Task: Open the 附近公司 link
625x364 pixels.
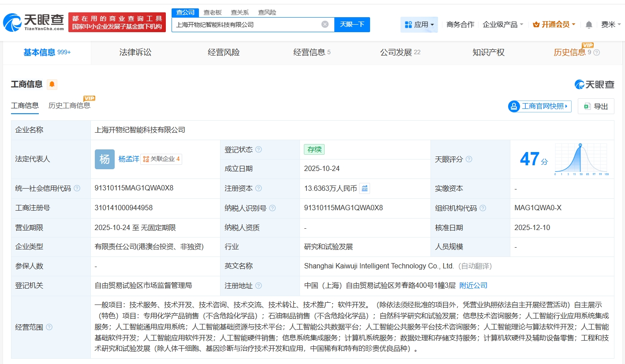Action: pyautogui.click(x=473, y=286)
